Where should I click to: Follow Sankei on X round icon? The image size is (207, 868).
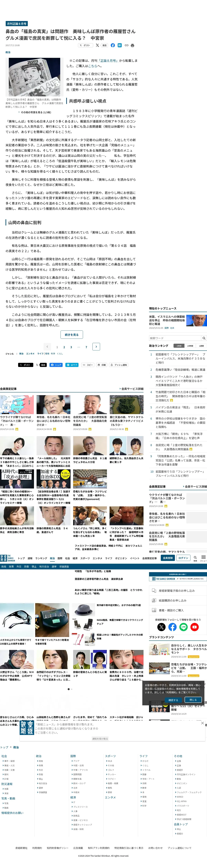[161, 627]
